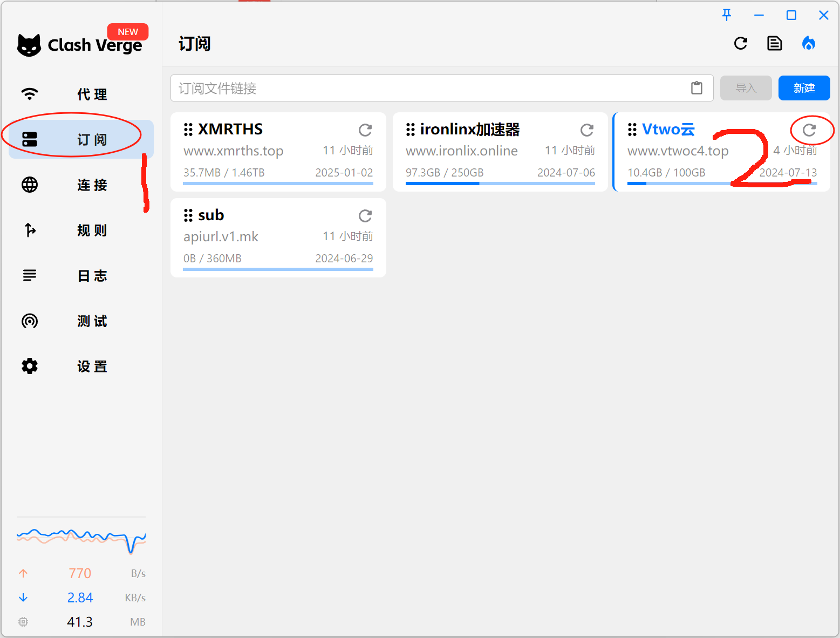Show the 日志 (Logs) page
Screen dimensions: 840x638
[81, 276]
